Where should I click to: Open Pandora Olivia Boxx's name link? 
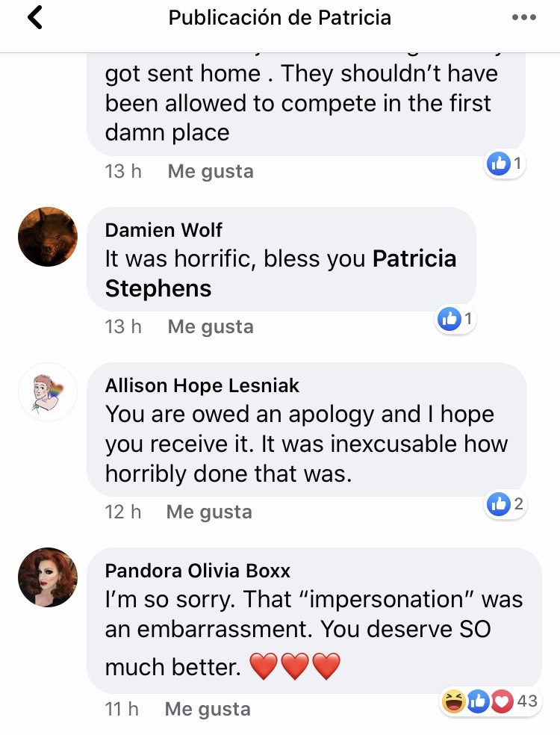[x=198, y=571]
